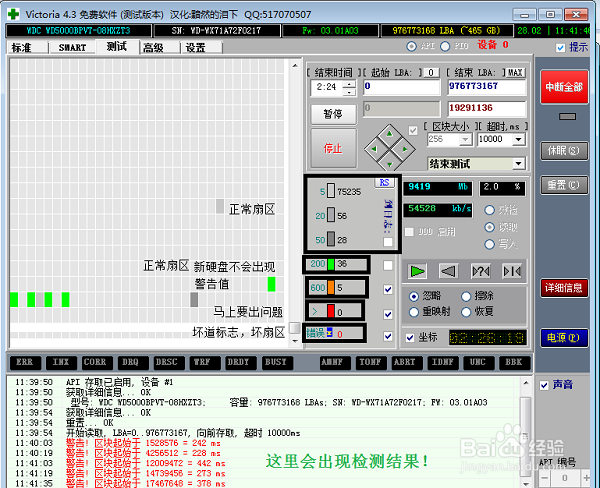Click the right arrow on the diamond pad

pos(403,150)
